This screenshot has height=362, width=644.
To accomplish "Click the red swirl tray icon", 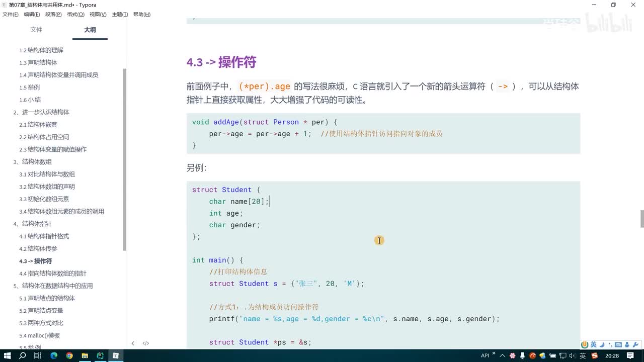I will tap(533, 355).
